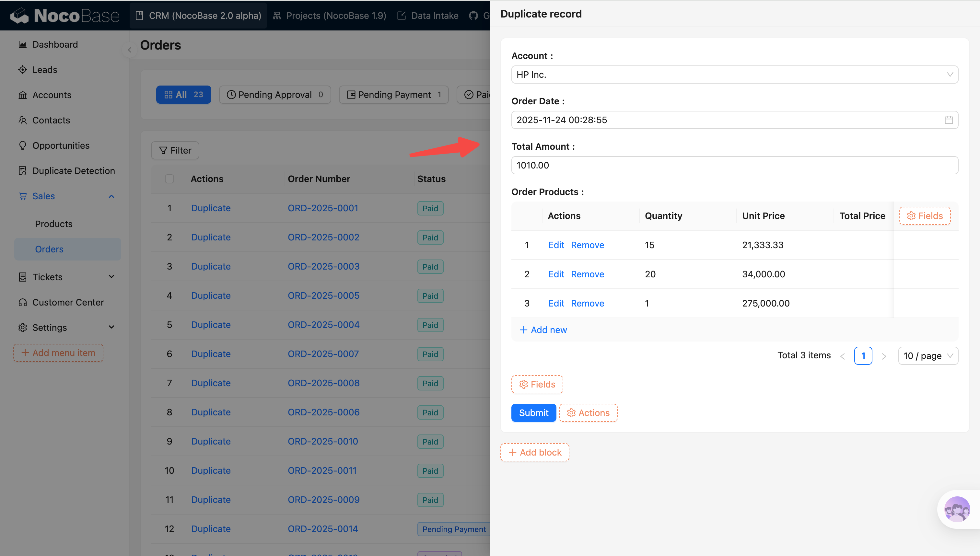Click the Duplicate Detection icon

coord(23,171)
